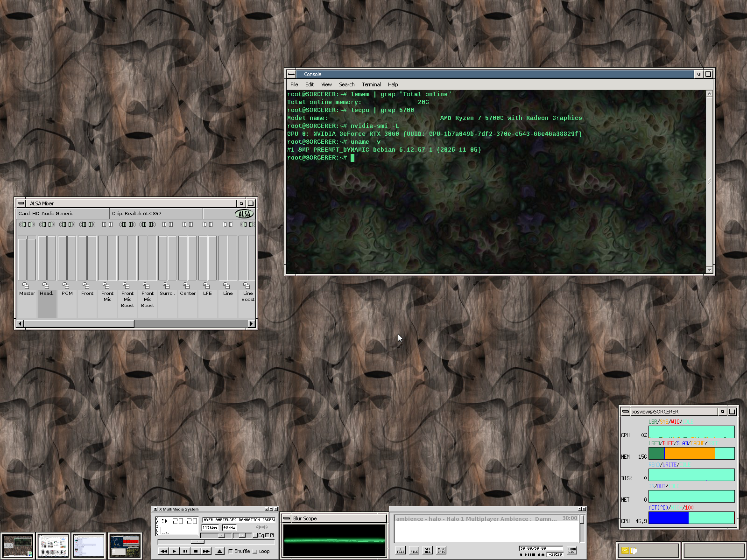Mute the right LFE channel speaker
The height and width of the screenshot is (560, 747).
coord(211,224)
